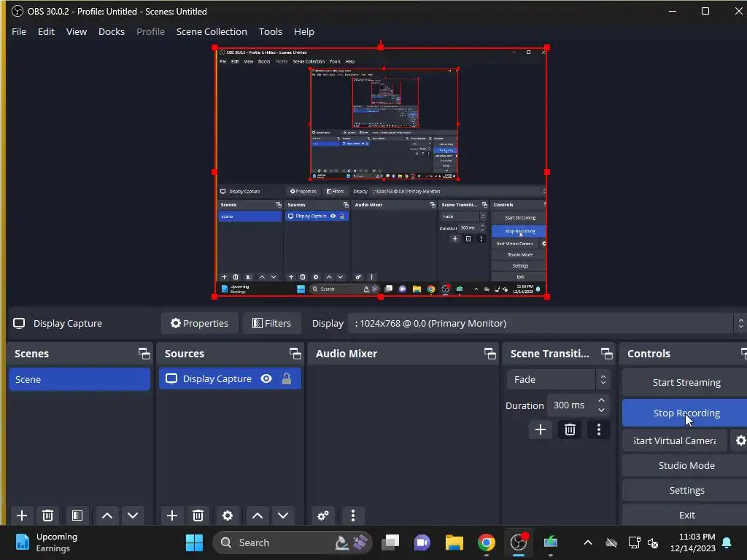Click the preview canvas display capture
Screen dimensions: 747x560
(x=381, y=172)
